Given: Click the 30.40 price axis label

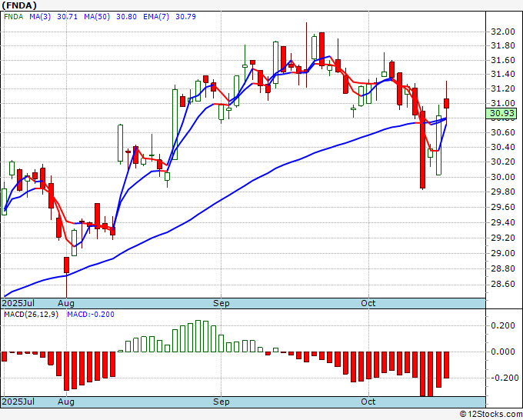Looking at the screenshot, I should (503, 147).
